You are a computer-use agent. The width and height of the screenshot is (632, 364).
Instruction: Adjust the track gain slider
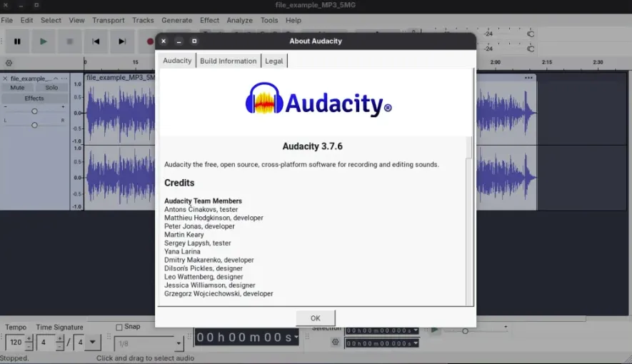tap(34, 111)
